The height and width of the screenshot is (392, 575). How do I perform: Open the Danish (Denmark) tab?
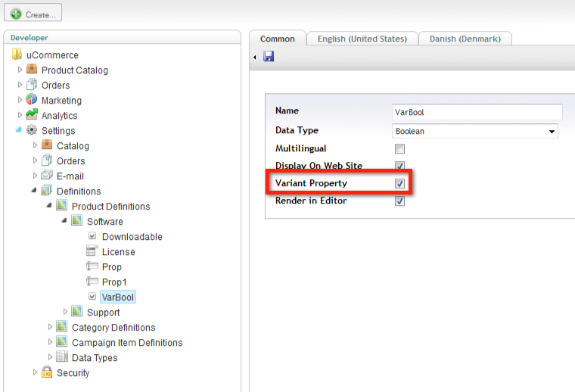[465, 39]
